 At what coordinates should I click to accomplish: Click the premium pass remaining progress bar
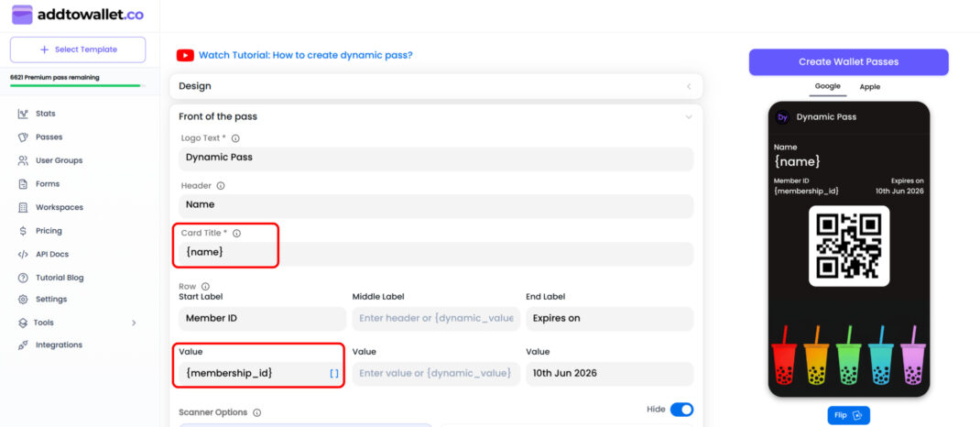point(78,85)
